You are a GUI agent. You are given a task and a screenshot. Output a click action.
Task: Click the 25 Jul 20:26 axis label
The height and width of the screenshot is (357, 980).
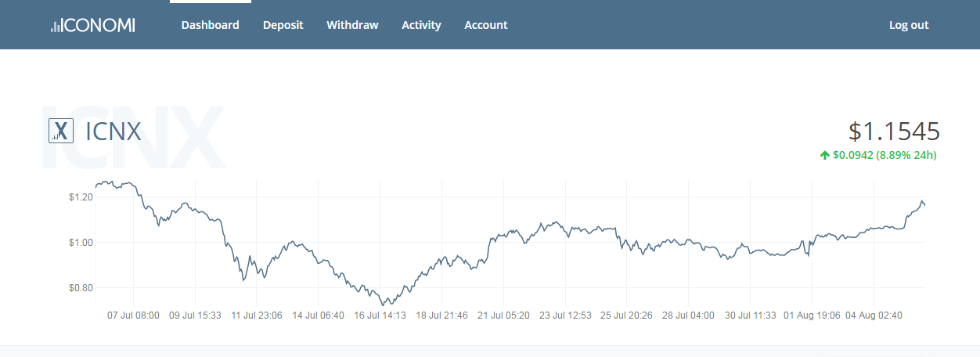click(x=626, y=316)
